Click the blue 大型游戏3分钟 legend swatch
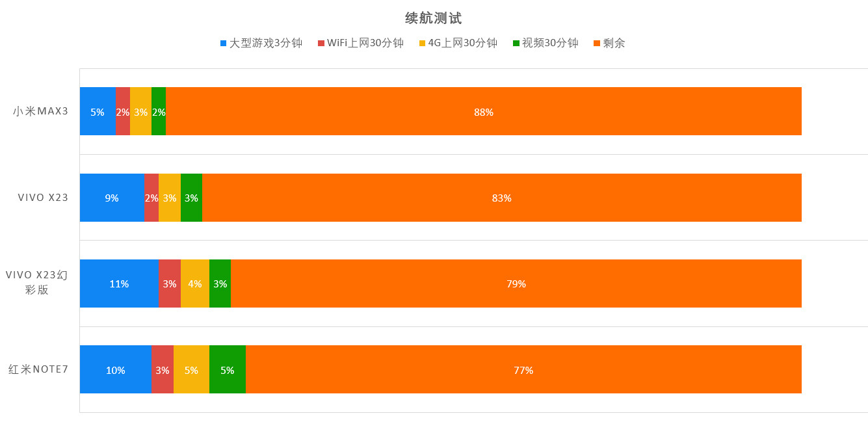The image size is (868, 422). (x=224, y=44)
